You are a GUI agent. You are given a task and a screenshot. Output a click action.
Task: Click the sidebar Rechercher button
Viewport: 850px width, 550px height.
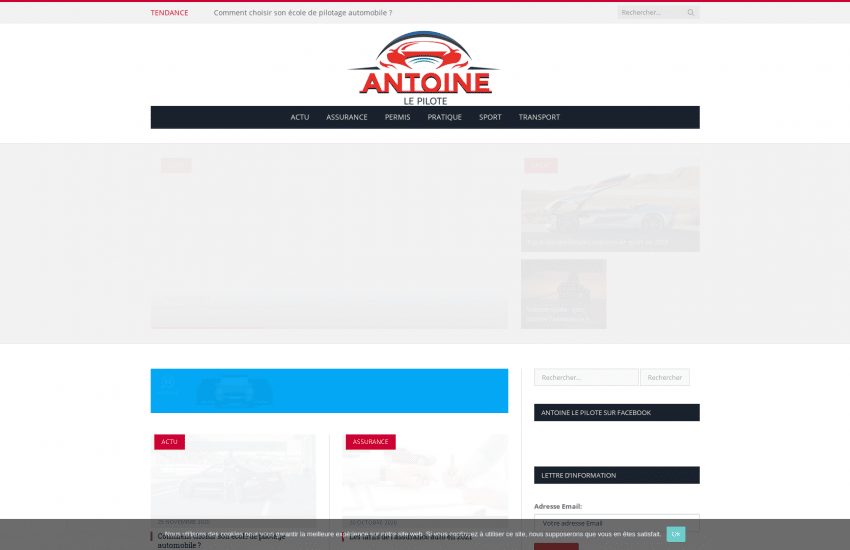coord(665,377)
